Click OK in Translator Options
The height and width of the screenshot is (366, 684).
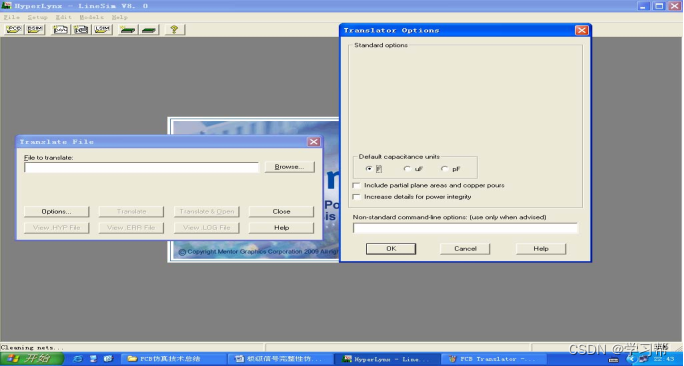391,249
